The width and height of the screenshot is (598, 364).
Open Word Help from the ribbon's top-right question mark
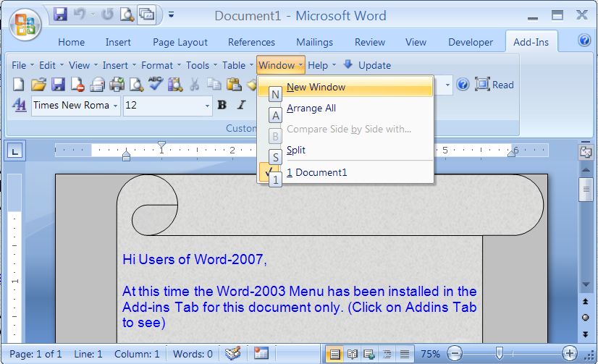(584, 40)
